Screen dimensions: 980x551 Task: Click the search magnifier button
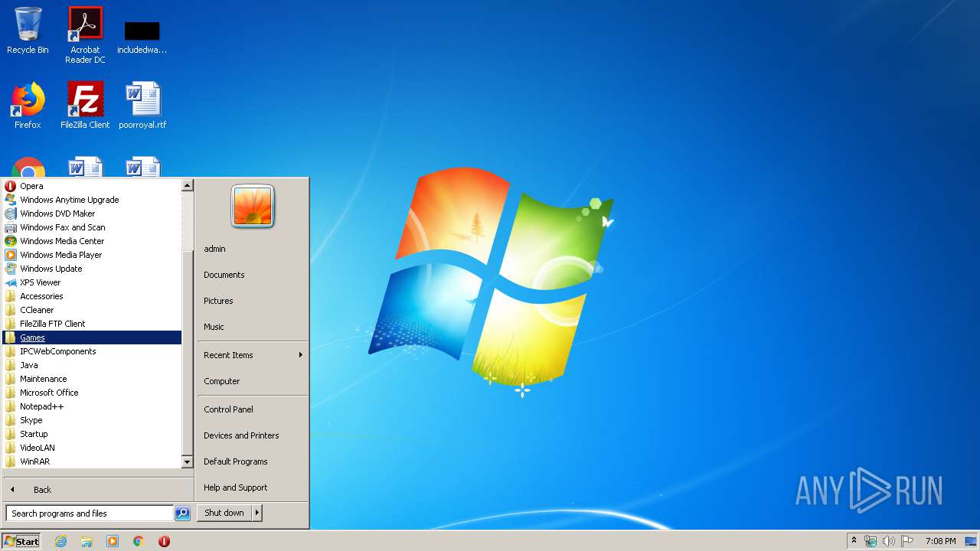[182, 514]
